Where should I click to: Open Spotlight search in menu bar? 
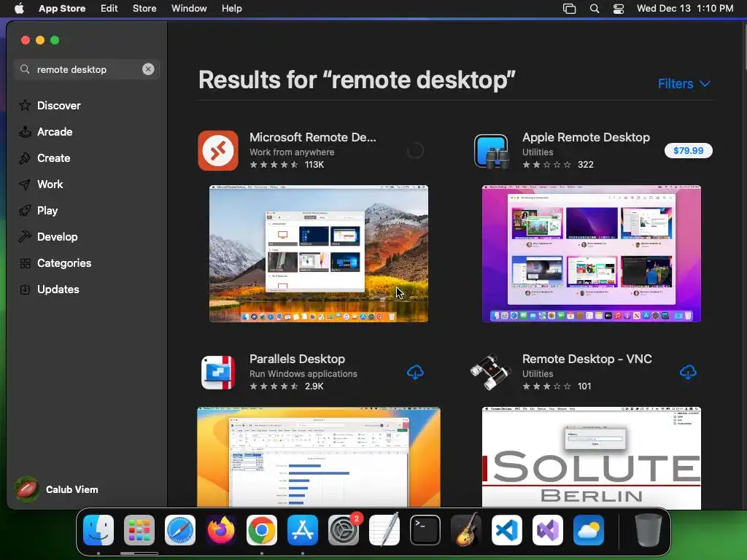click(595, 9)
